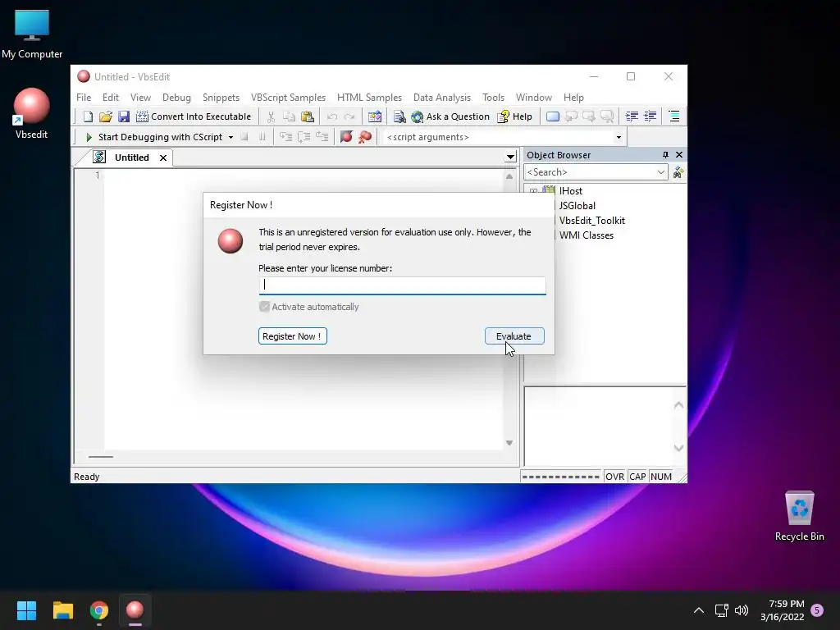The height and width of the screenshot is (630, 840).
Task: Click the lower panel scroll-down chevron
Action: [678, 448]
